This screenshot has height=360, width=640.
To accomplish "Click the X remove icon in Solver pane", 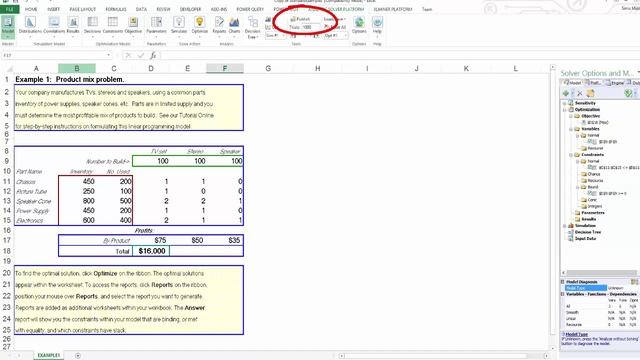I will click(x=580, y=93).
